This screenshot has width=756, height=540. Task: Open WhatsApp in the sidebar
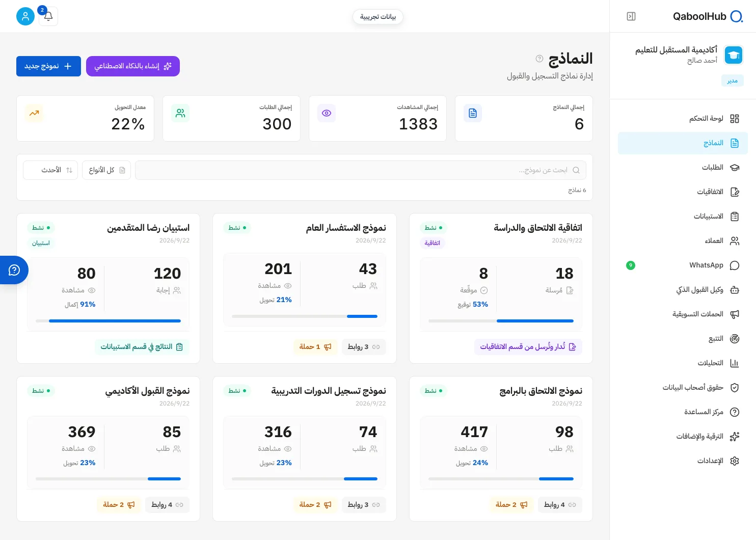[x=683, y=265]
